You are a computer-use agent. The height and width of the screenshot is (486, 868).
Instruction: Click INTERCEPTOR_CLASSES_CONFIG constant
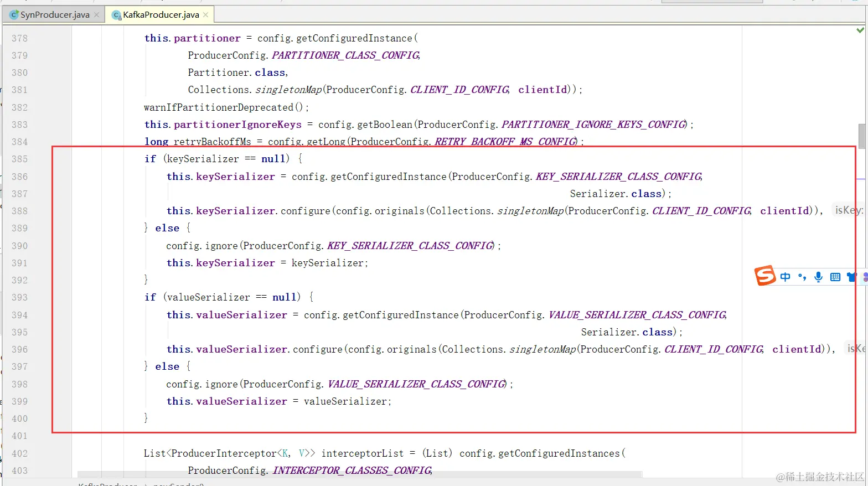pyautogui.click(x=352, y=471)
